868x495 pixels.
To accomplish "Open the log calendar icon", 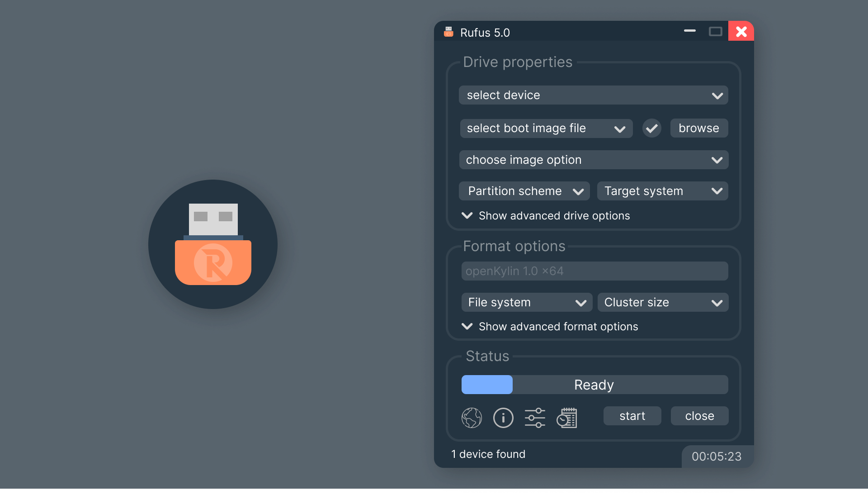I will [567, 418].
